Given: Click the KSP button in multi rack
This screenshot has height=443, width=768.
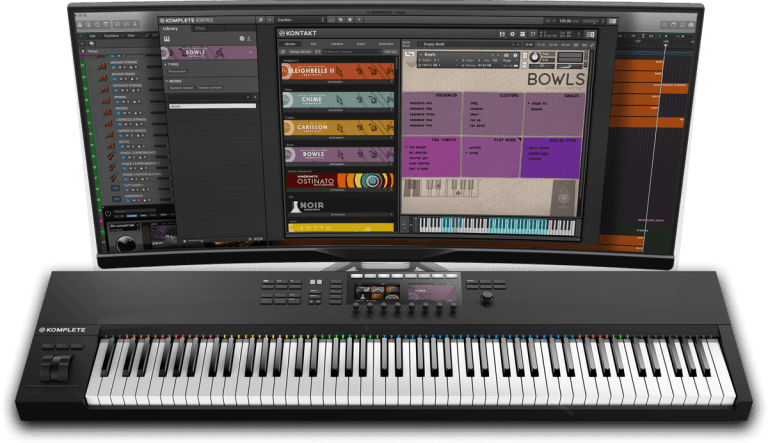Looking at the screenshot, I should (576, 45).
